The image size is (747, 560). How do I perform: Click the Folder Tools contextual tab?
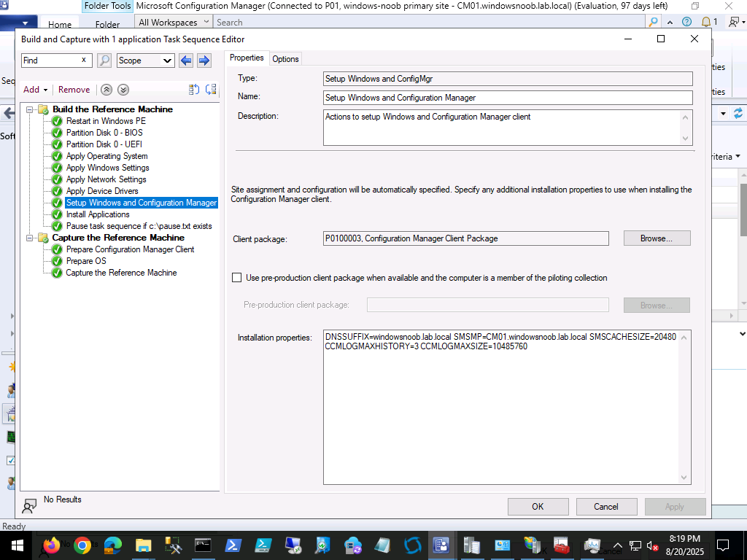point(107,6)
